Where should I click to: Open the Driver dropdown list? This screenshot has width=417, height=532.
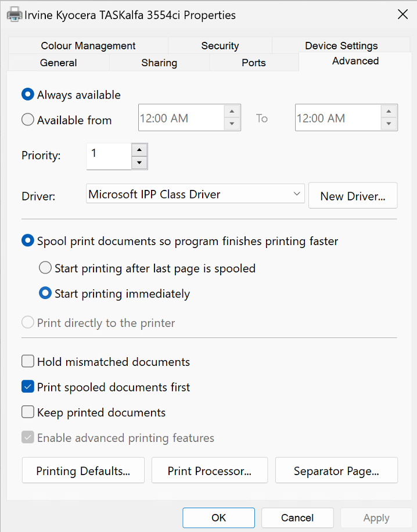point(196,194)
